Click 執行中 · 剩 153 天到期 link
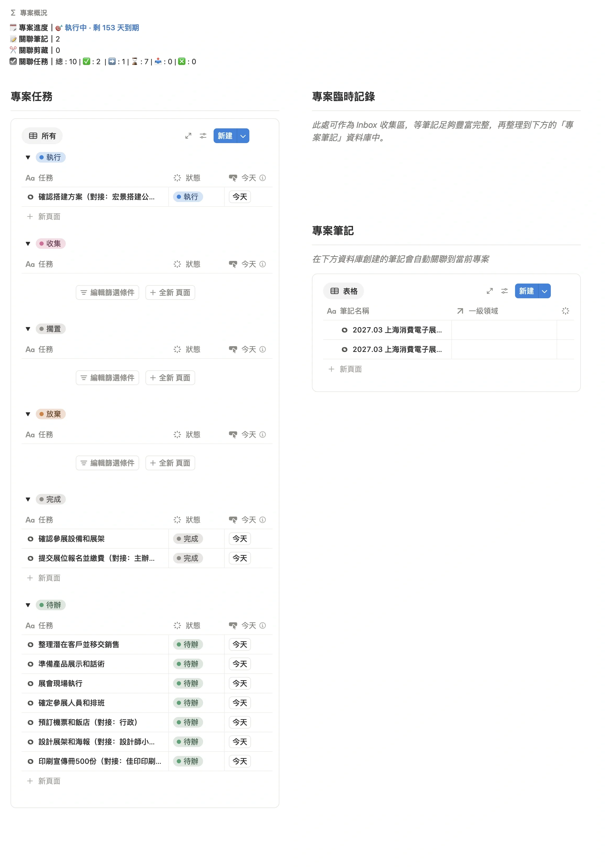Viewport: 605px width, 868px height. click(102, 28)
